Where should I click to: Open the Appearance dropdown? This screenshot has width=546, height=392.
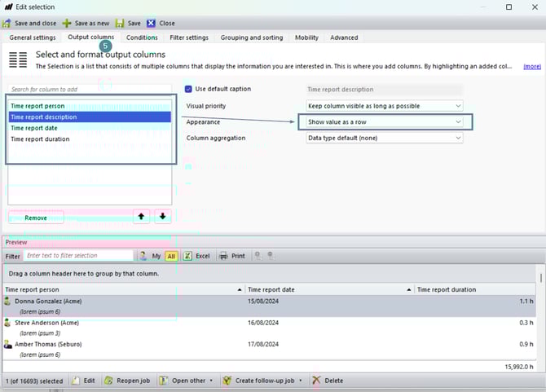[385, 121]
